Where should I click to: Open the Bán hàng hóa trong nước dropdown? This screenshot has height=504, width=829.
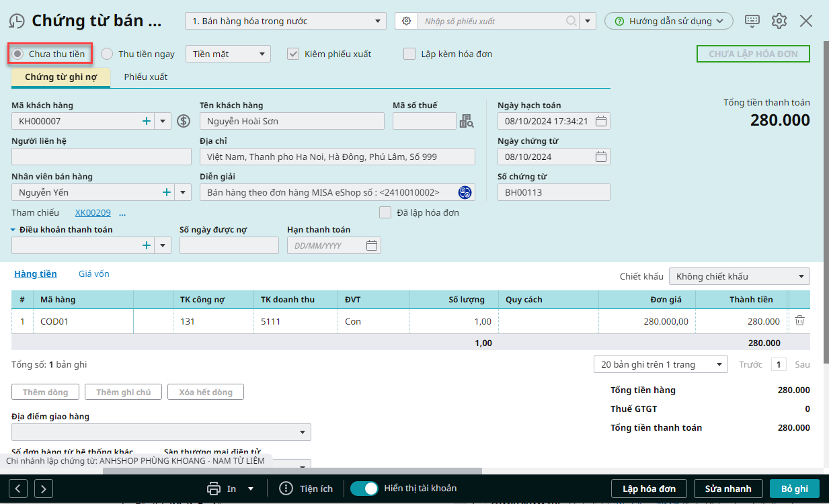[286, 21]
